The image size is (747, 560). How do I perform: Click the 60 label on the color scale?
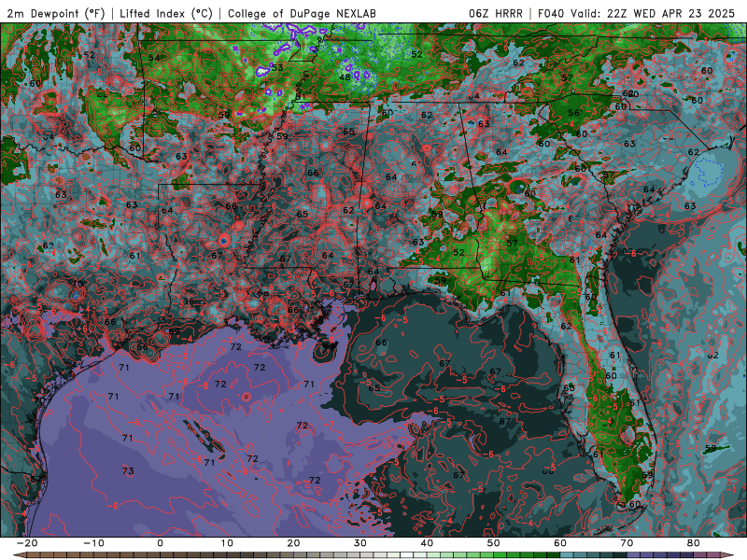560,543
